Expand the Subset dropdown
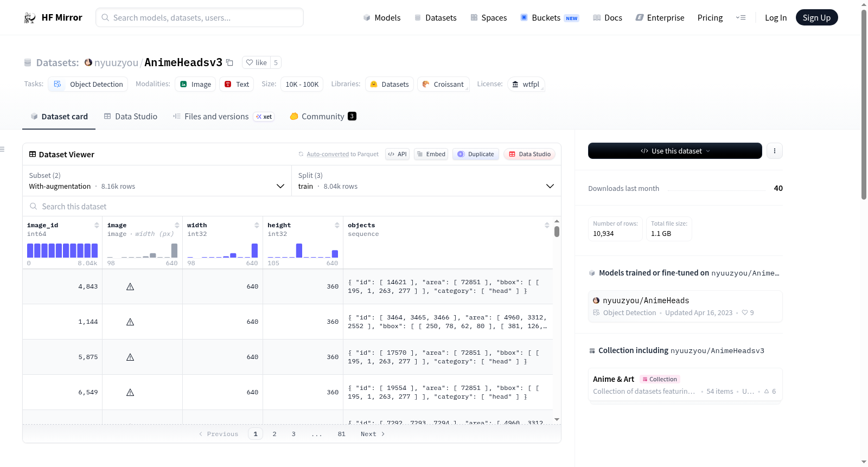 click(157, 181)
